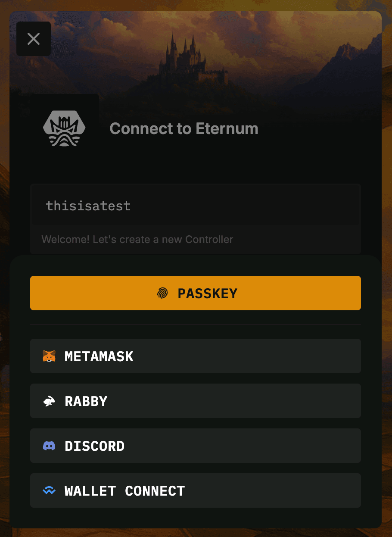Image resolution: width=392 pixels, height=537 pixels.
Task: Click the WalletConnect blue logo icon
Action: (49, 491)
